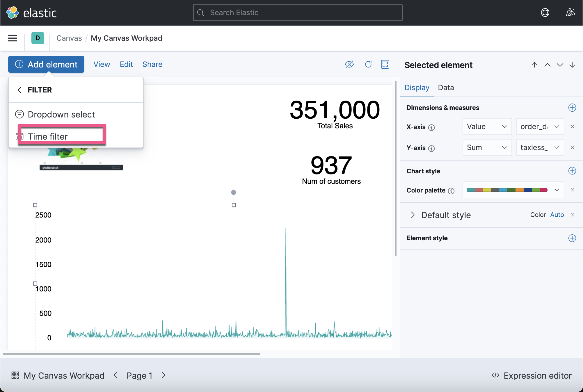Expand the Default style section

413,215
